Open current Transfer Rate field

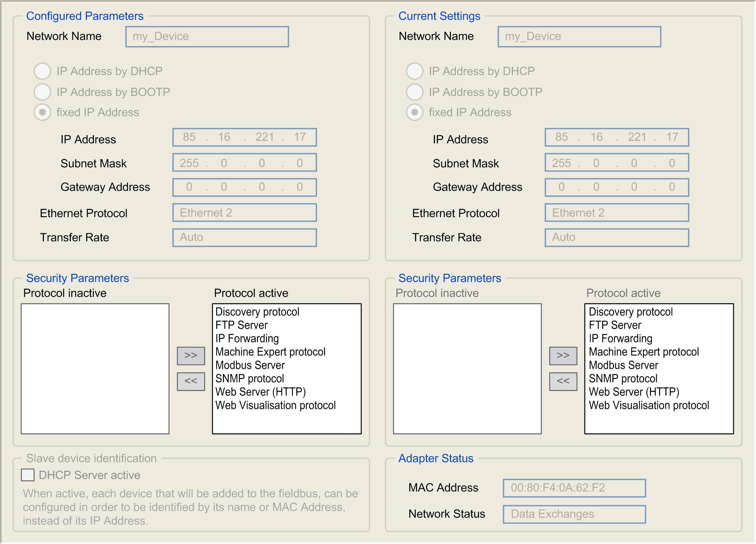617,238
